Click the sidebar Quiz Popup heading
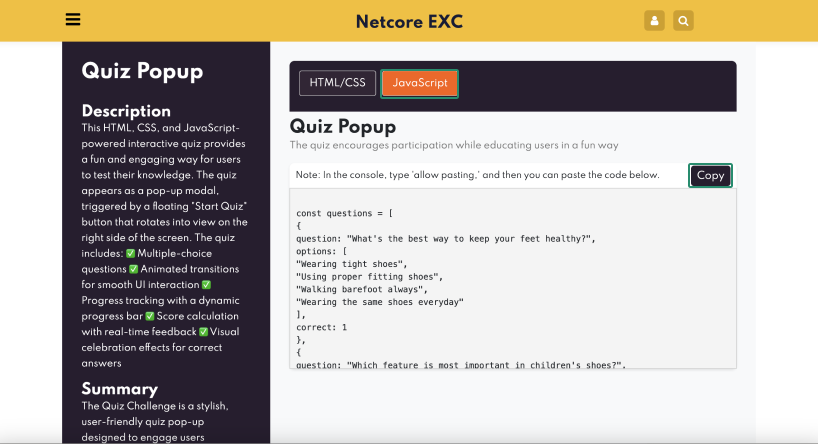This screenshot has height=444, width=818. [x=142, y=72]
